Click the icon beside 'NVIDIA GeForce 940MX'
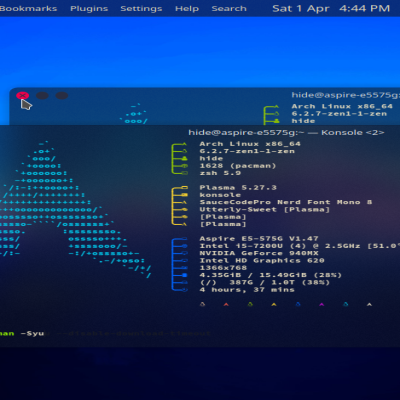The image size is (400, 400). pos(184,253)
